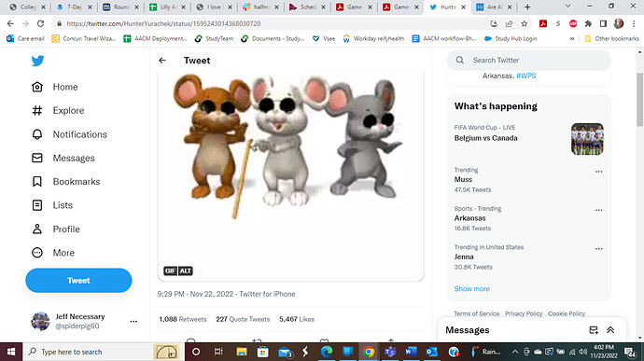Open Home in the Twitter sidebar

[x=55, y=87]
